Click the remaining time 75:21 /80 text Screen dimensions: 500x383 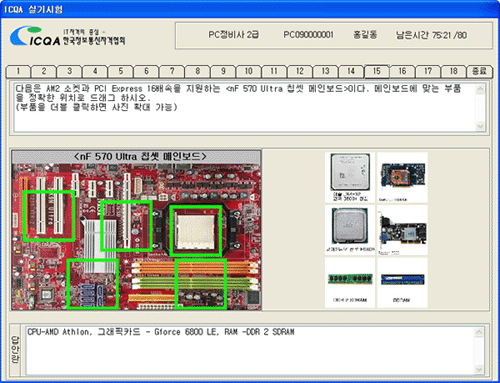431,35
